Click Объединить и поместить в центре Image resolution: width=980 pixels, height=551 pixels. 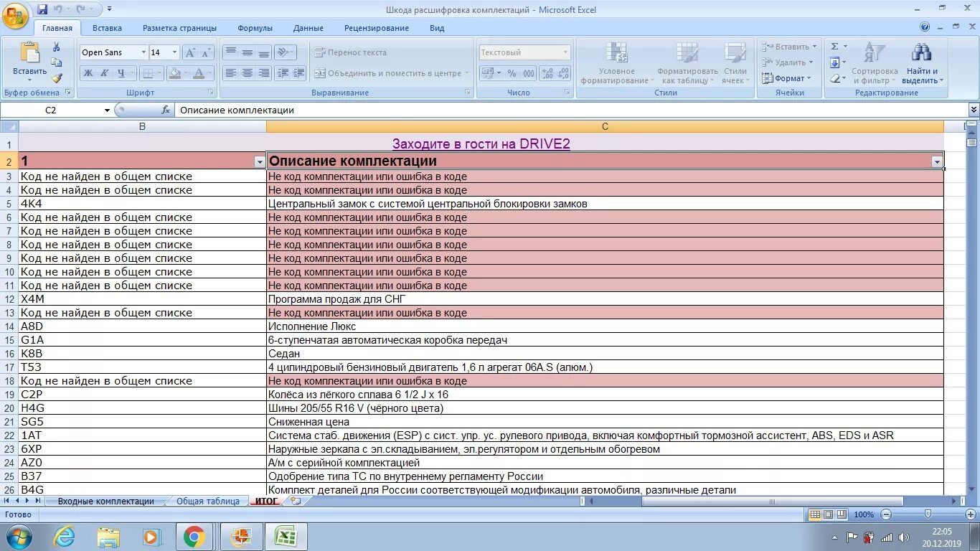[x=390, y=73]
